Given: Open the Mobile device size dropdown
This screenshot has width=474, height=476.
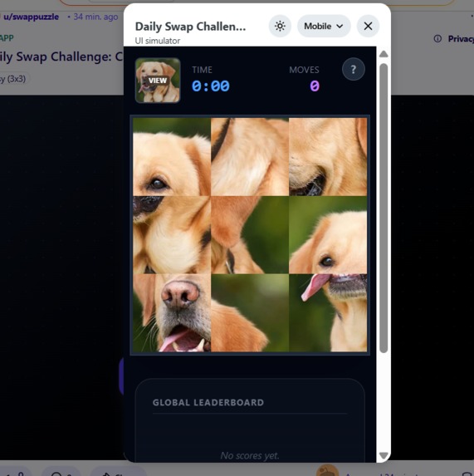Looking at the screenshot, I should [x=324, y=26].
